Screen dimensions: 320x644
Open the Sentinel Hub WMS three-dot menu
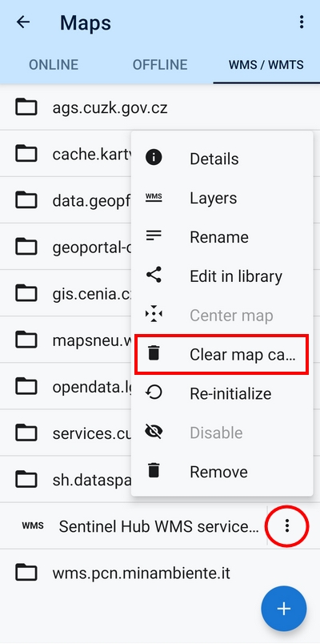[287, 525]
